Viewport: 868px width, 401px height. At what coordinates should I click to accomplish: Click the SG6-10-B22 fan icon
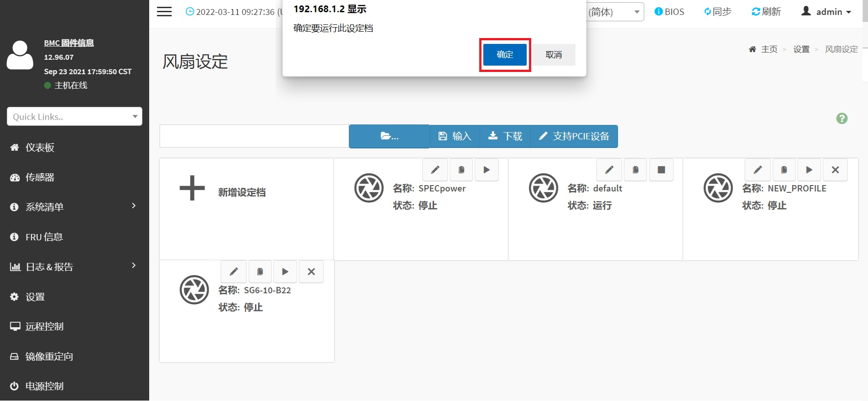tap(194, 290)
